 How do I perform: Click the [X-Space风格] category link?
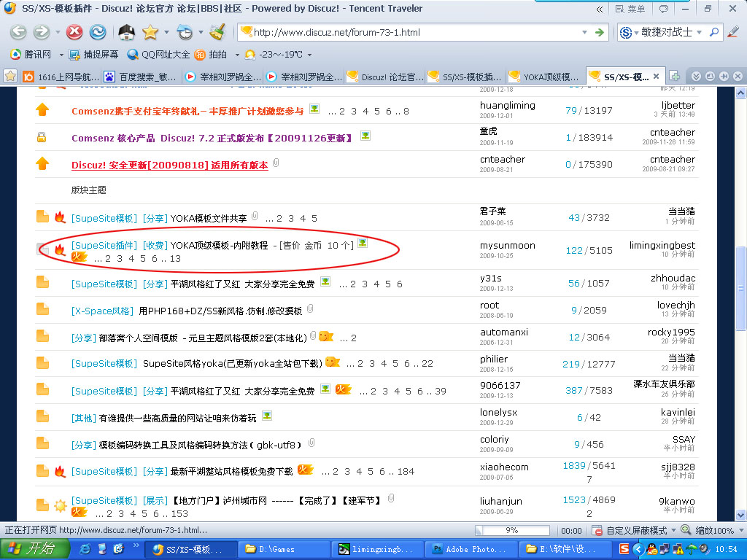click(102, 311)
